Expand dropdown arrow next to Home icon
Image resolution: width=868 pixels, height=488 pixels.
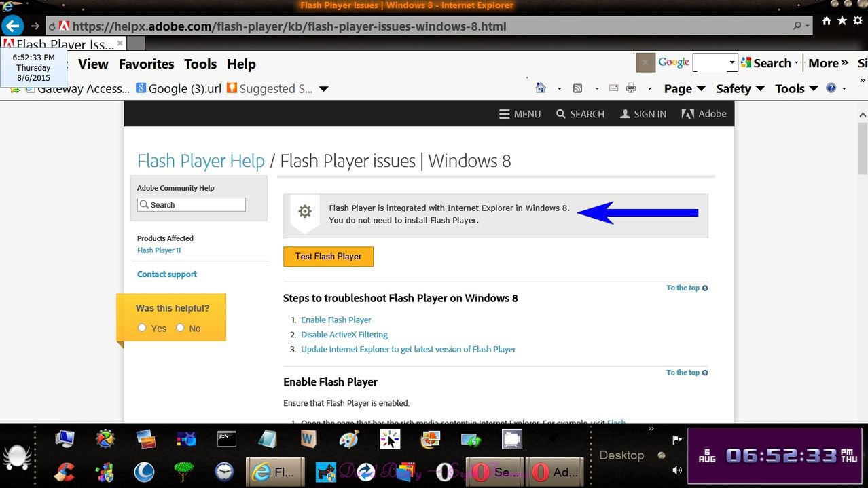[559, 89]
